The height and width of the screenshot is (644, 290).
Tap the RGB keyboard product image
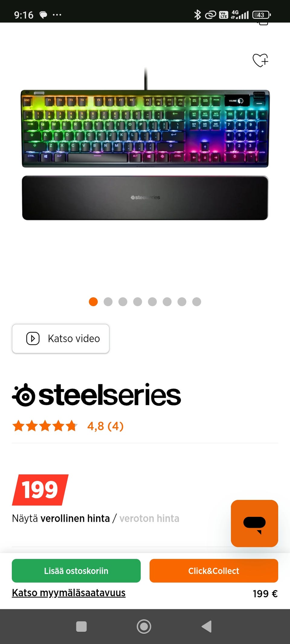pyautogui.click(x=145, y=145)
